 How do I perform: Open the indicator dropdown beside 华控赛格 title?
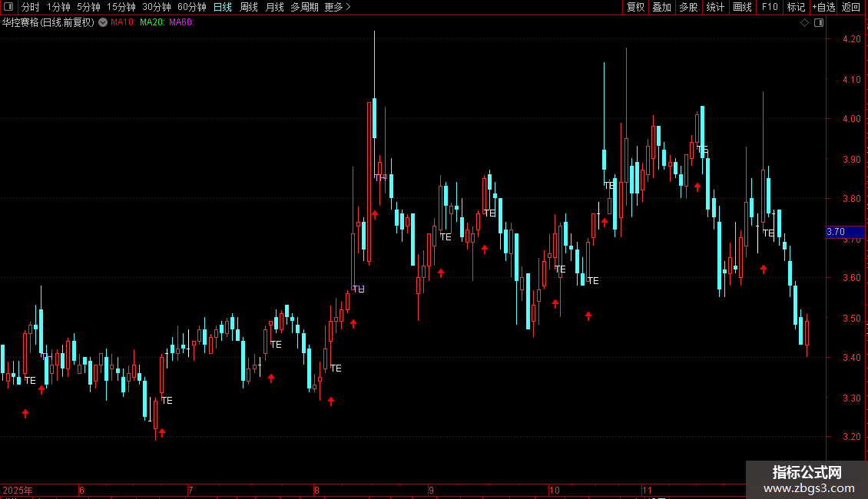(103, 22)
